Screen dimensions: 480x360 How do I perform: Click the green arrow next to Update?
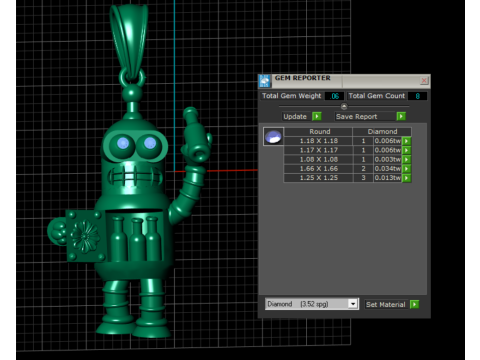point(317,116)
